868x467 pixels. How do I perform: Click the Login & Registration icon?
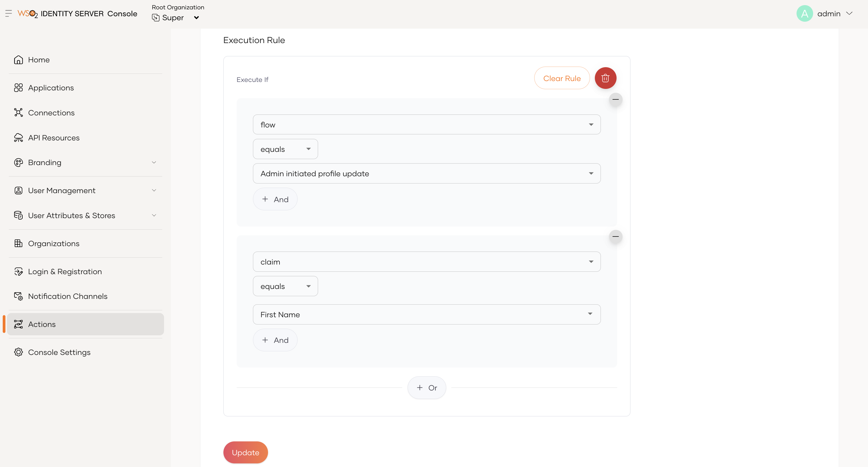[18, 271]
